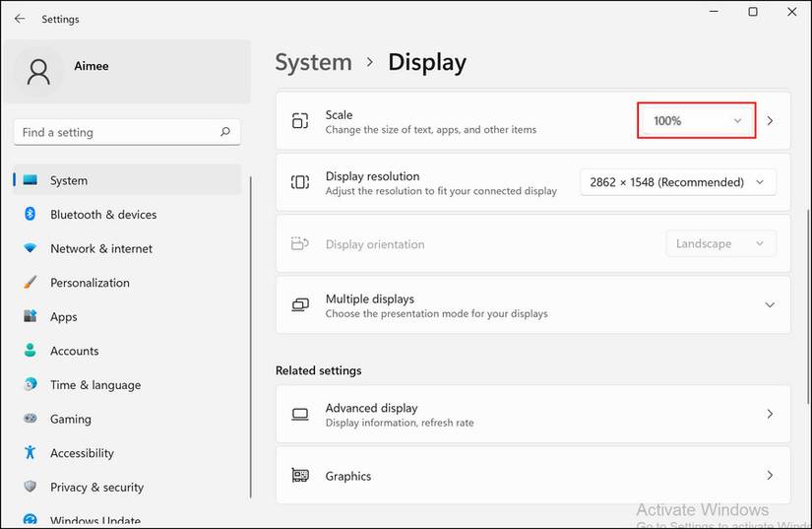Open Gaming settings page
Viewport: 812px width, 529px height.
pos(127,419)
